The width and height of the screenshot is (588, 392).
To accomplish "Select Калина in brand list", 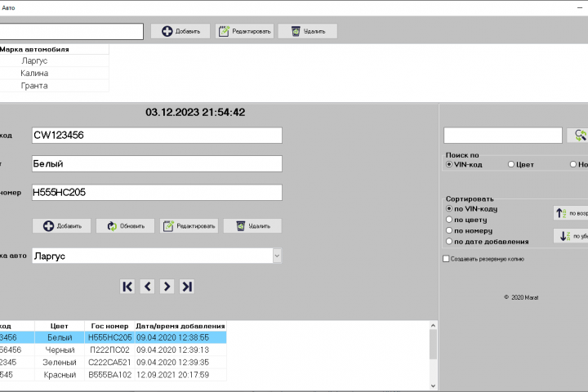I will coord(54,73).
